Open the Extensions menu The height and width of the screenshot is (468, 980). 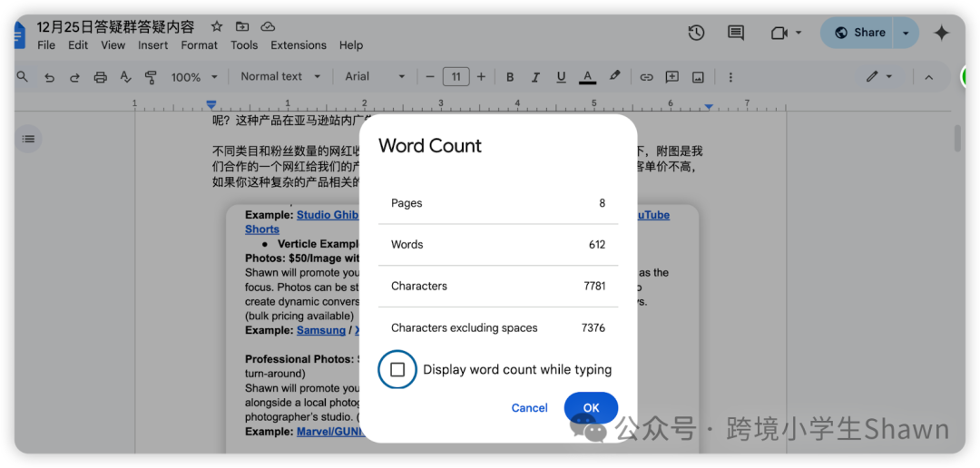(299, 45)
